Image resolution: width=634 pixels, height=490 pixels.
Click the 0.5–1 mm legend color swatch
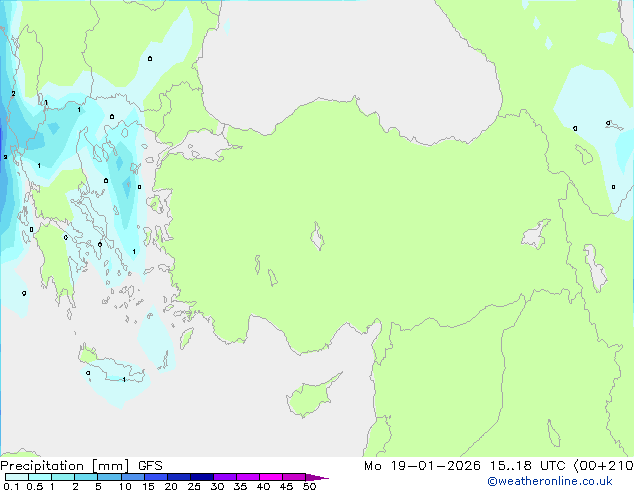tap(40, 477)
